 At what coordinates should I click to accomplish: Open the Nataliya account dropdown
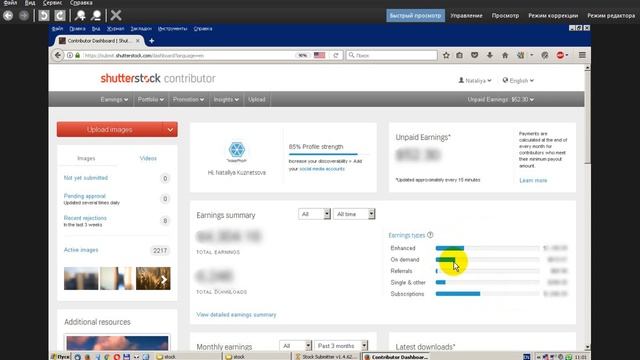(475, 80)
